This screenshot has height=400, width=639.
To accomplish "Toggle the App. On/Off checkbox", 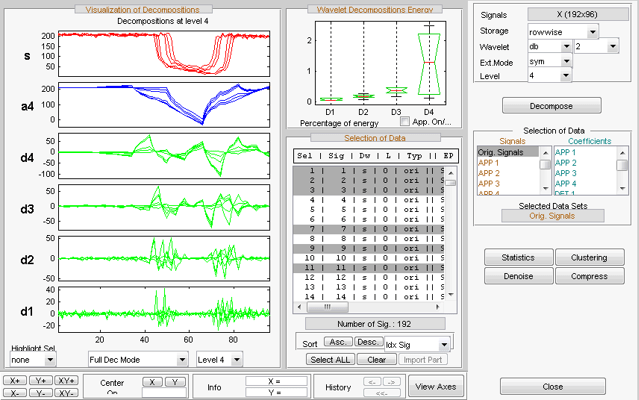I will pos(405,121).
